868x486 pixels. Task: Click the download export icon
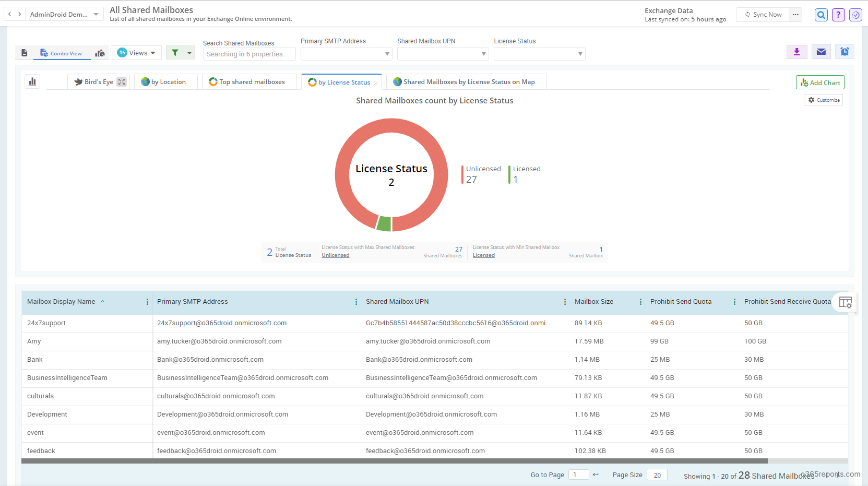pos(797,52)
